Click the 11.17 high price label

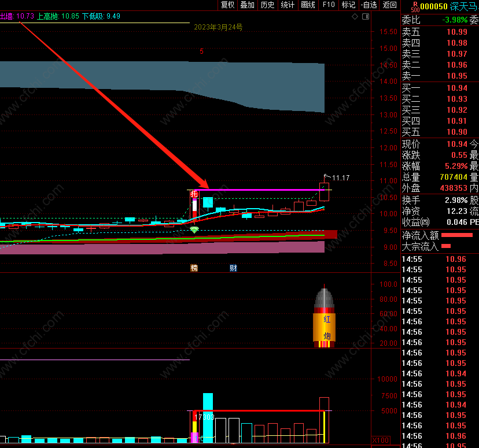341,177
